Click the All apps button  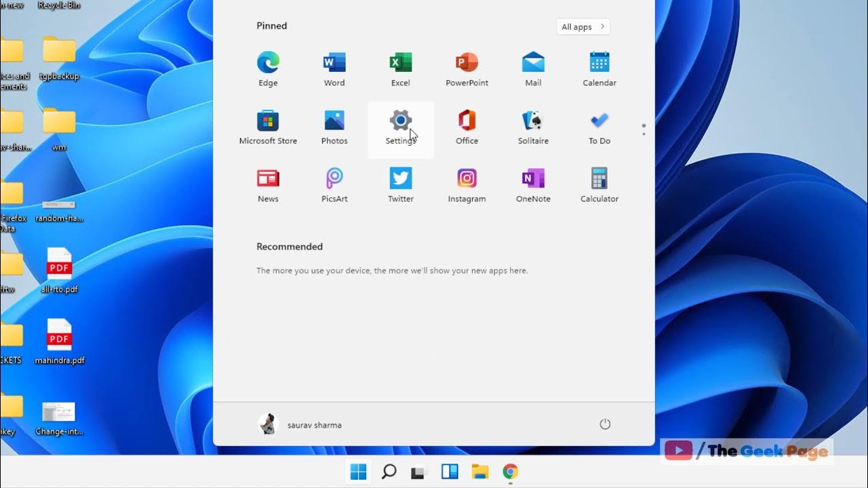[x=583, y=27]
